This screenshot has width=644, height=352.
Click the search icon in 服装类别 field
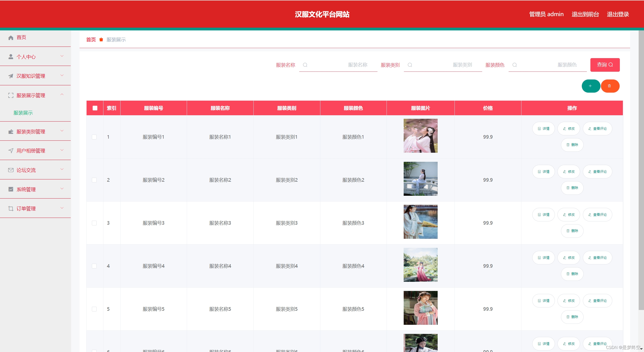click(x=410, y=65)
